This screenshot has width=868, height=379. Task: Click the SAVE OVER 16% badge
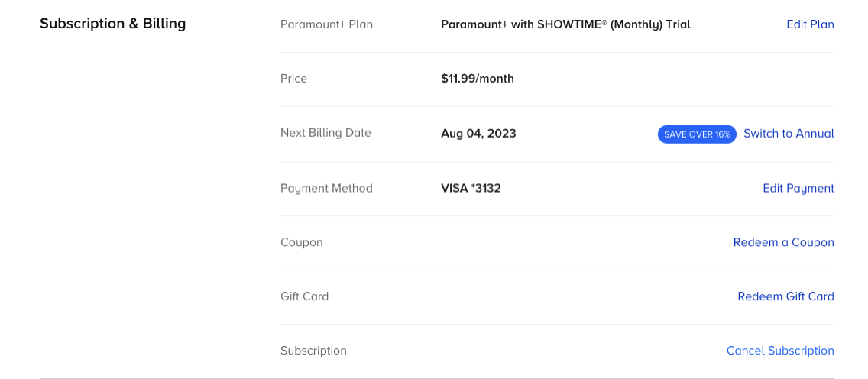click(x=697, y=134)
